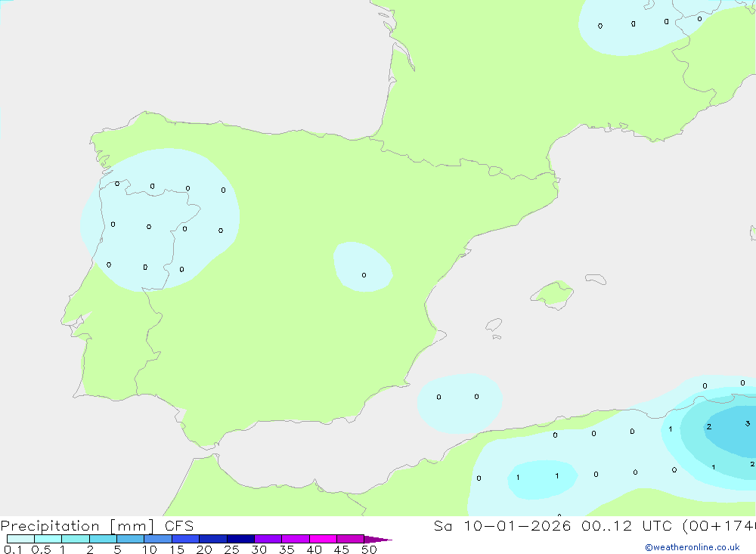Click the 2–5 mm legend color segment
The image size is (756, 554).
[103, 539]
